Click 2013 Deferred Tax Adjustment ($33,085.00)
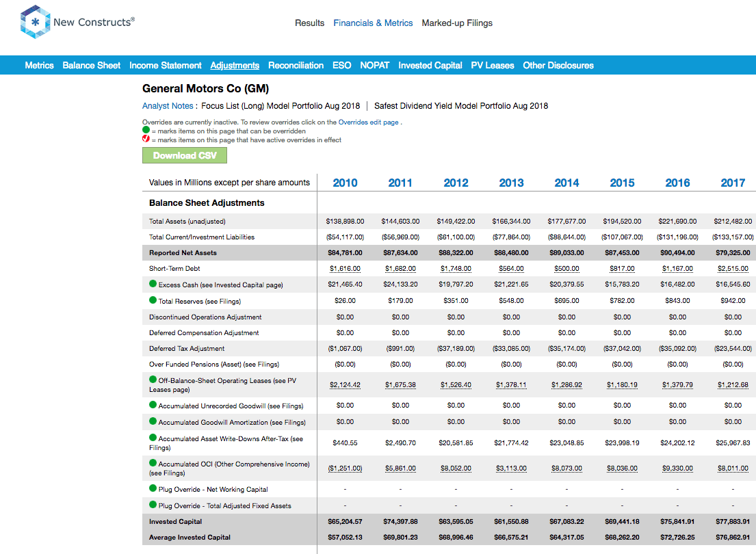The image size is (756, 554). [511, 349]
